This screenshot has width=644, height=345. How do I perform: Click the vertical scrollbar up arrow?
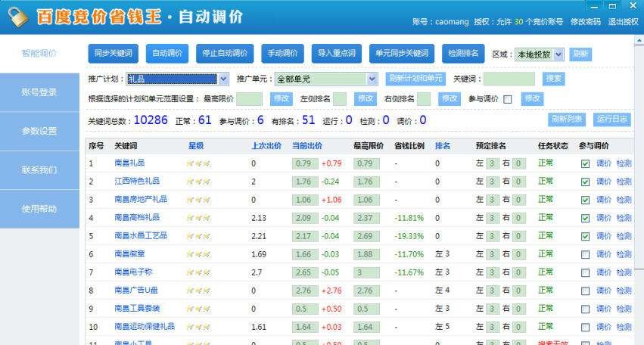point(639,40)
